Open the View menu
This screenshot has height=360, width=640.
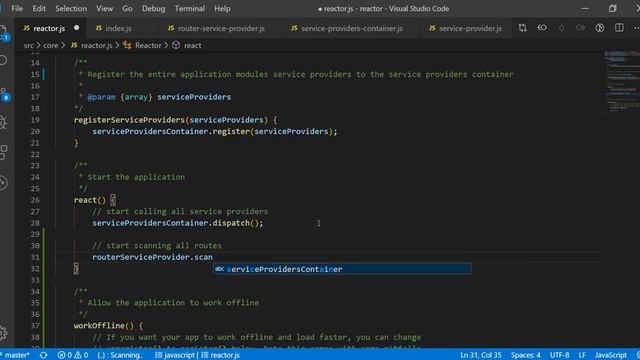[104, 9]
